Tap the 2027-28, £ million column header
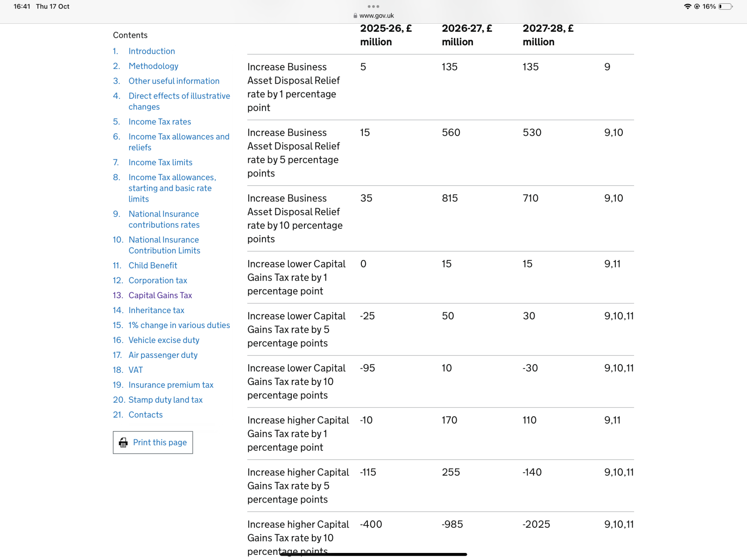747x560 pixels. (x=548, y=35)
